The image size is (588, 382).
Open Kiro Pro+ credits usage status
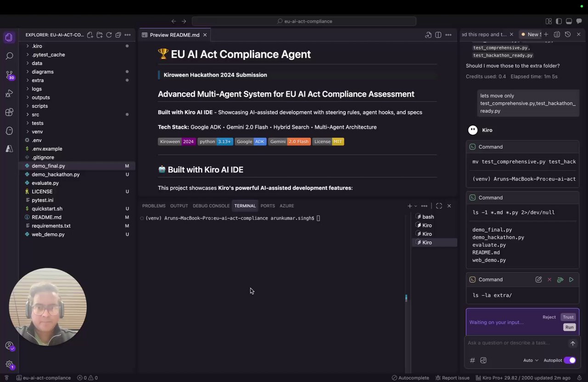pos(523,378)
